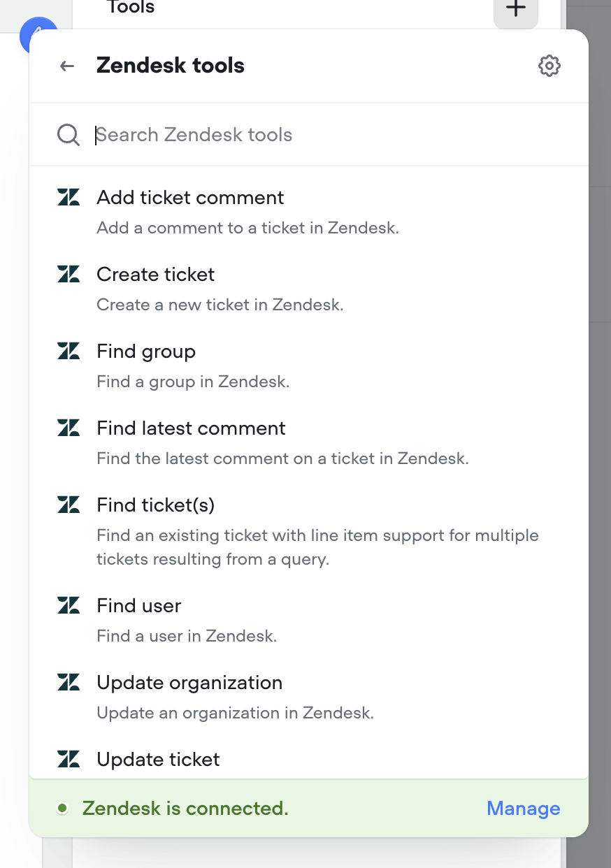The width and height of the screenshot is (611, 868).
Task: Select the Create ticket tool
Action: [155, 274]
